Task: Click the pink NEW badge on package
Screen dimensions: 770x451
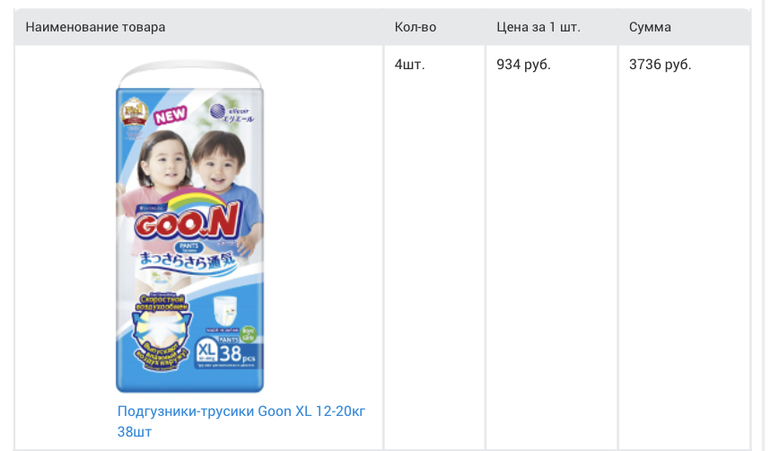Action: [x=171, y=116]
